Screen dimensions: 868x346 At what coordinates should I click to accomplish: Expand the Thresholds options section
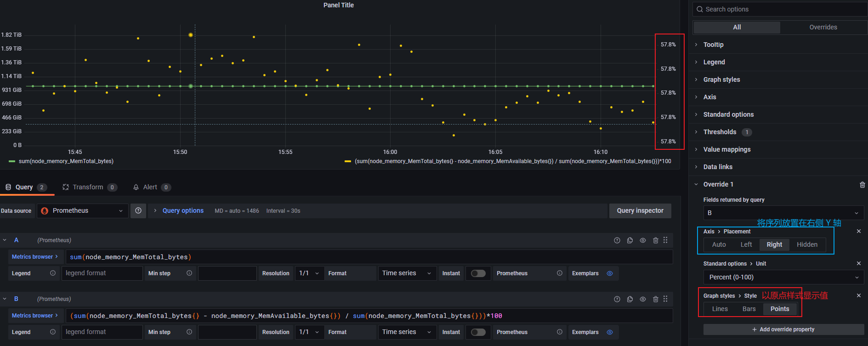pyautogui.click(x=720, y=132)
